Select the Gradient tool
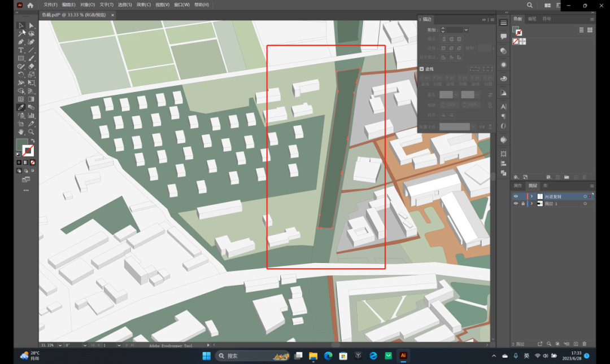610x364 pixels. click(31, 99)
